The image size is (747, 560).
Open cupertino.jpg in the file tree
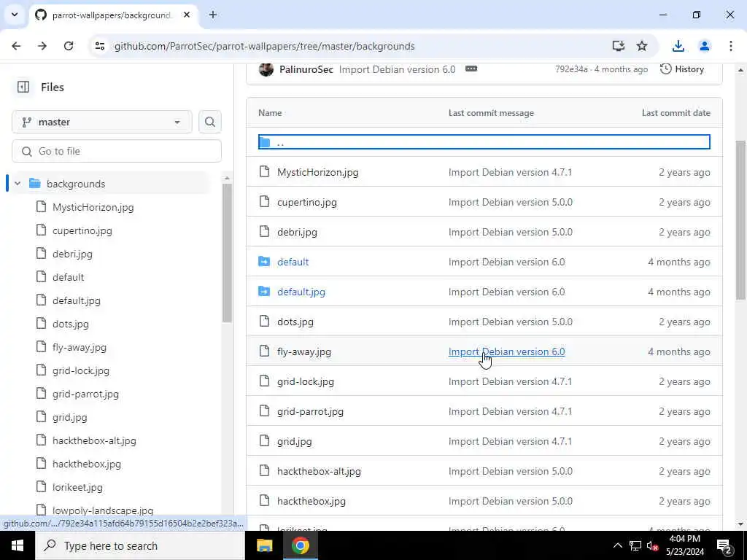point(82,230)
